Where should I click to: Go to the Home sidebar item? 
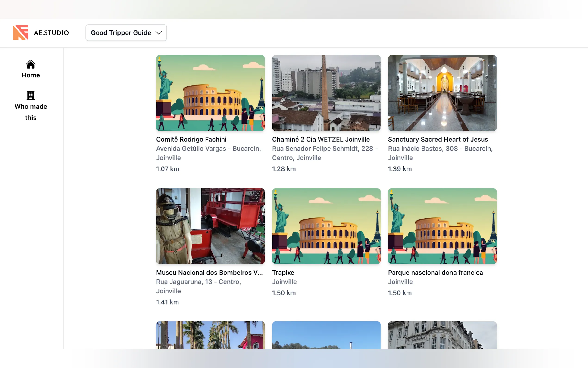click(x=31, y=75)
